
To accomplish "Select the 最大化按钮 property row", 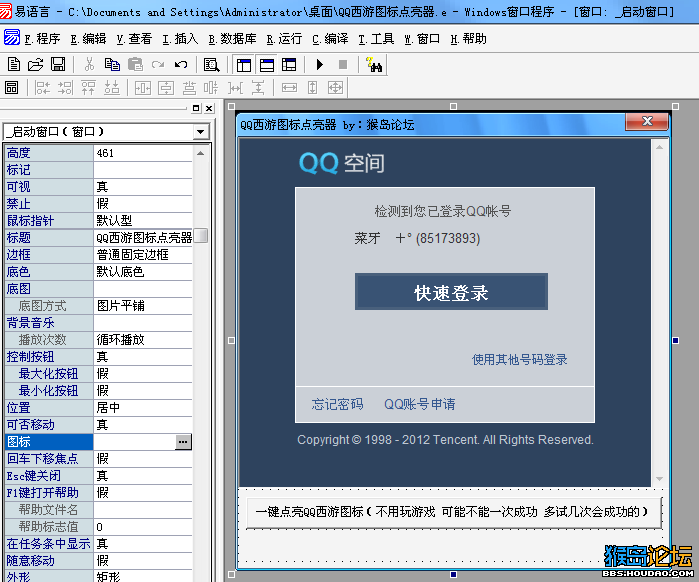I will [99, 373].
